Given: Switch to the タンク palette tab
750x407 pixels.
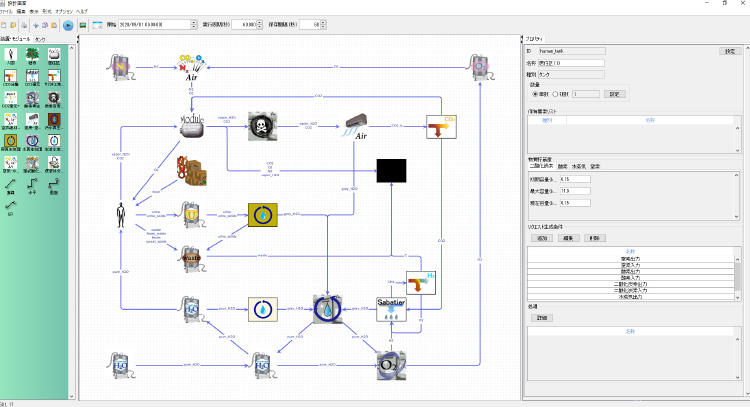Looking at the screenshot, I should click(40, 39).
